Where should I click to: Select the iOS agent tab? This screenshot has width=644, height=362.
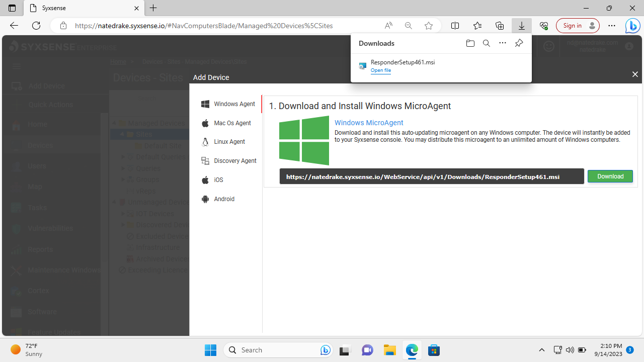point(212,180)
